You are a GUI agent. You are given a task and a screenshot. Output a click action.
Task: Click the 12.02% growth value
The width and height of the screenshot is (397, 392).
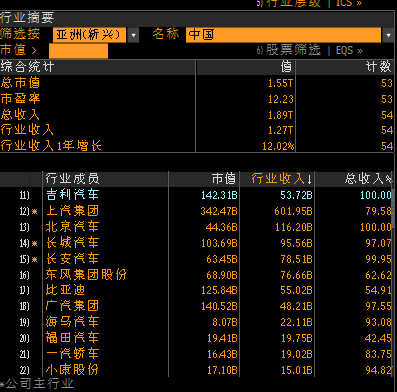point(278,146)
